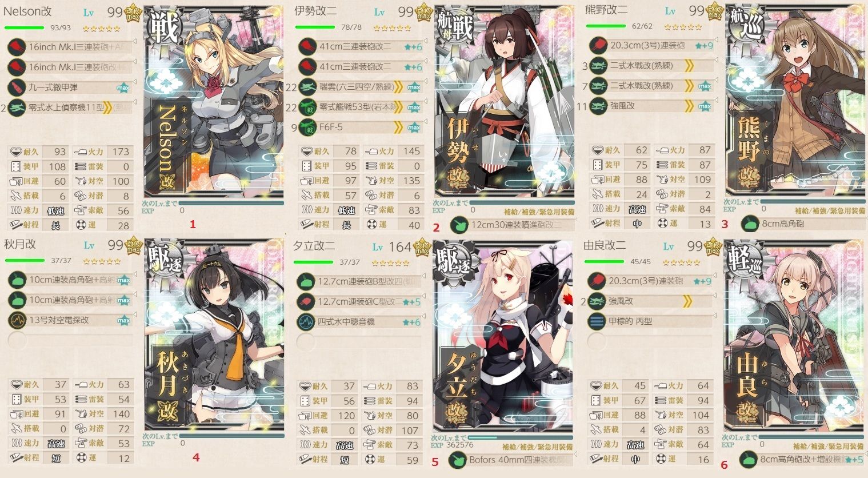868x478 pixels.
Task: Click the F6F-5 fighter plane icon
Action: point(307,127)
